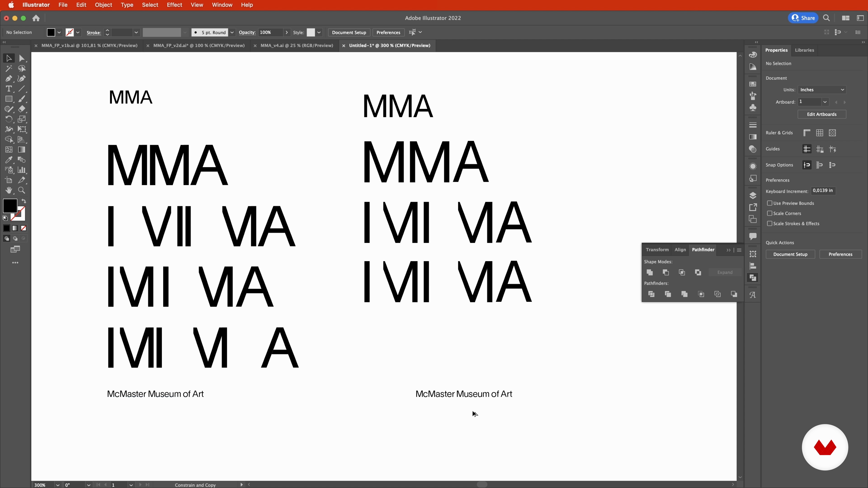
Task: Open the Stroke weight dropdown
Action: tap(136, 32)
